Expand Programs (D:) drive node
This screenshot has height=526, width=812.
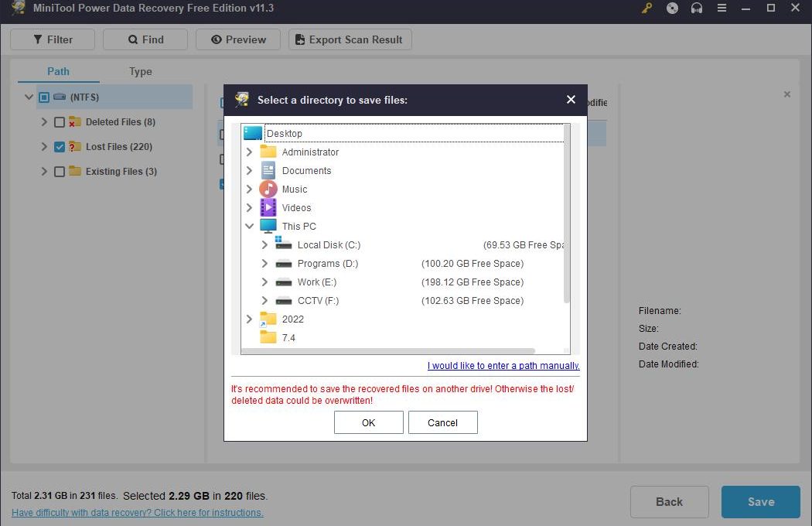tap(264, 263)
